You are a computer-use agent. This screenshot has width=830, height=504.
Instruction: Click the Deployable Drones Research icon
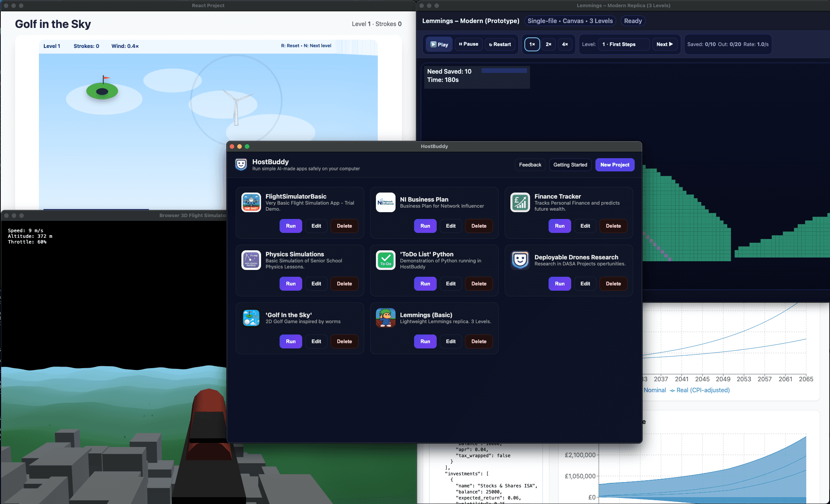pyautogui.click(x=520, y=260)
